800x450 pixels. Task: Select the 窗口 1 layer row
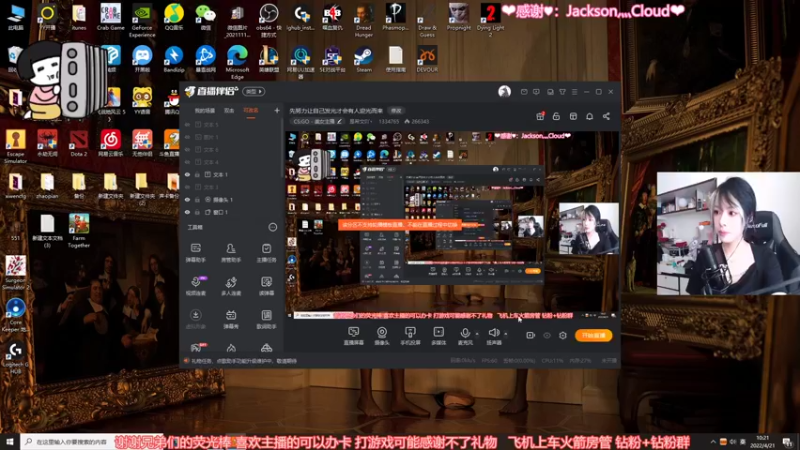232,212
